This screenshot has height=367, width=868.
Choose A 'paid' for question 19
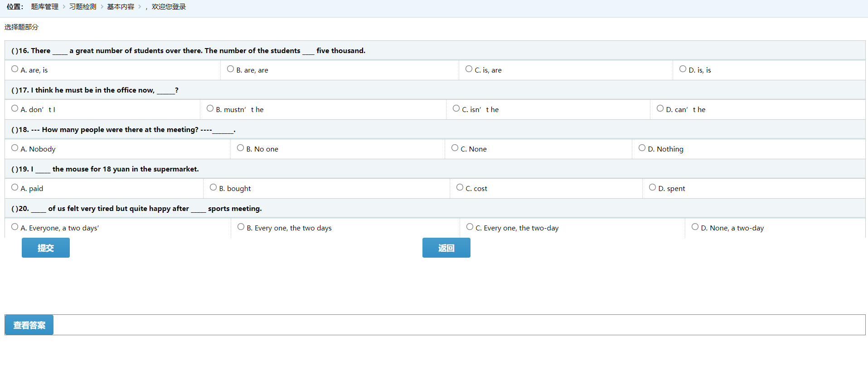click(15, 187)
